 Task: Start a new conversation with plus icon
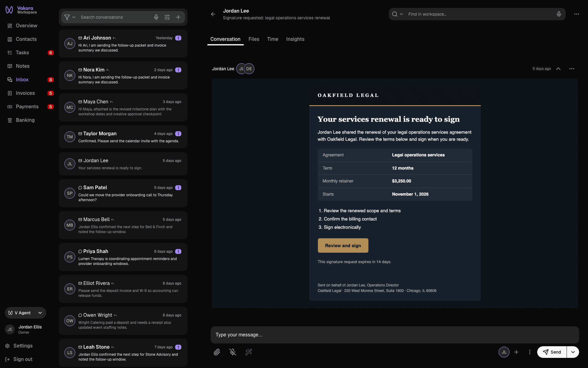[x=178, y=17]
